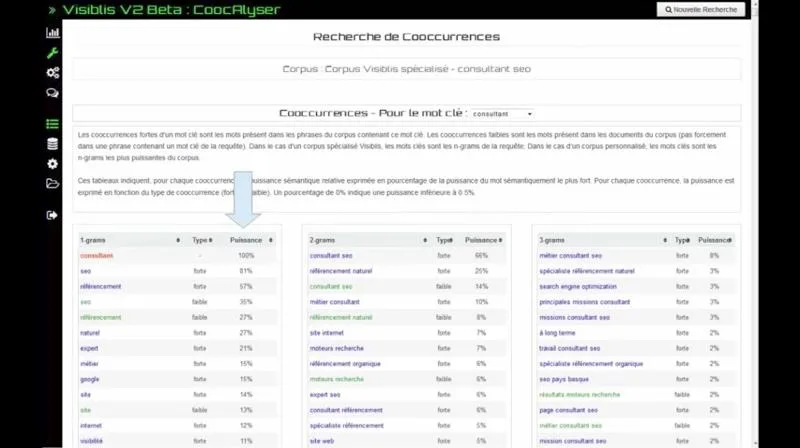Select the 'expert seo' 2-gram
The image size is (800, 448).
[325, 394]
